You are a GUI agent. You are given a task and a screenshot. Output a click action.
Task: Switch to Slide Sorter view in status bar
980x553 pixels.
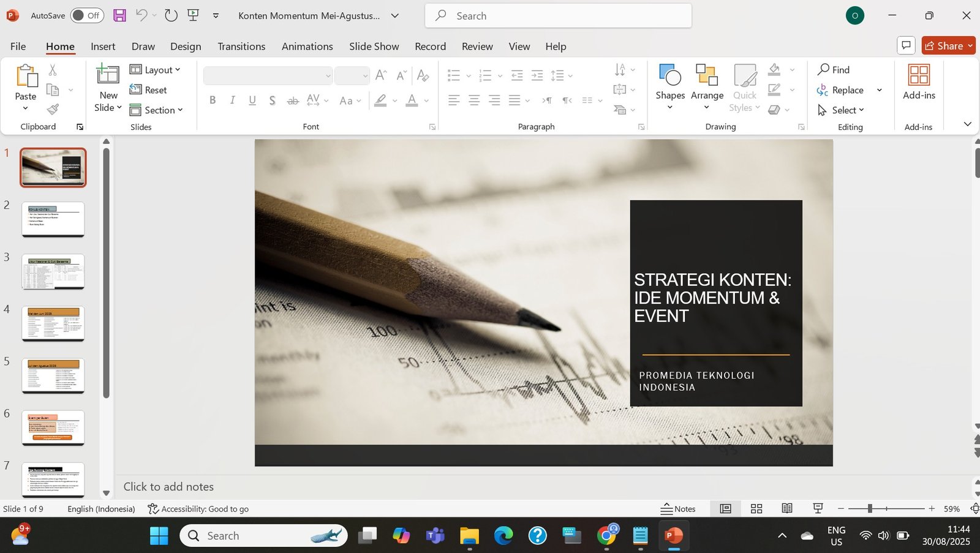756,508
